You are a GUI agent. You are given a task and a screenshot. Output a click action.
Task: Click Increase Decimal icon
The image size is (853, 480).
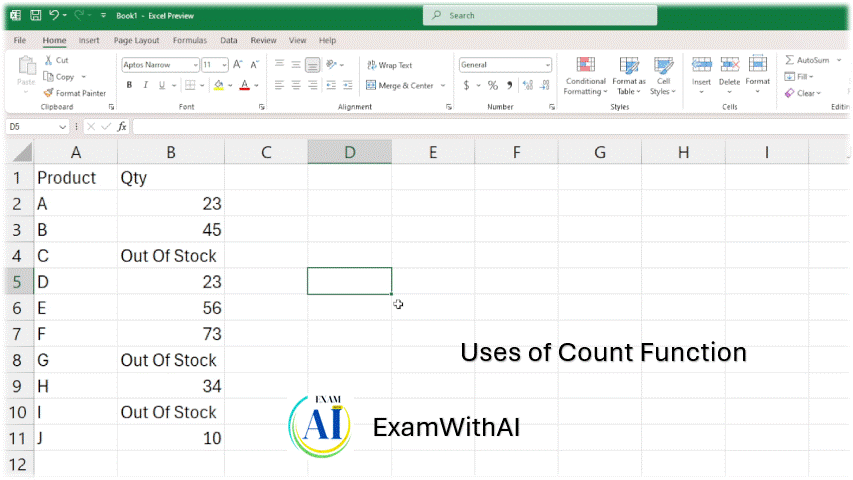528,85
